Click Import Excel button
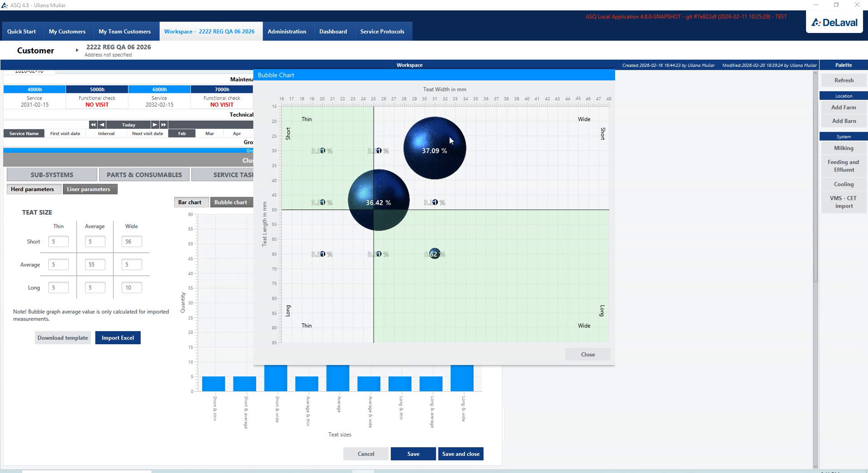This screenshot has width=868, height=473. click(118, 338)
